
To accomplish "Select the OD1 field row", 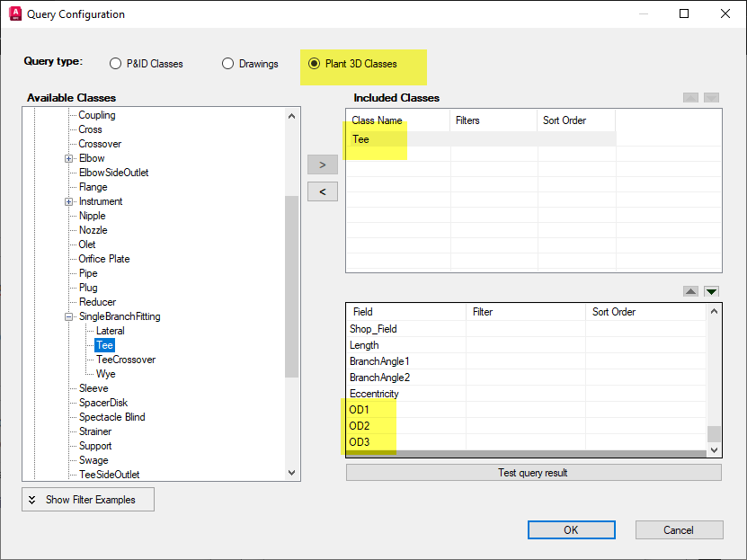I will 526,410.
